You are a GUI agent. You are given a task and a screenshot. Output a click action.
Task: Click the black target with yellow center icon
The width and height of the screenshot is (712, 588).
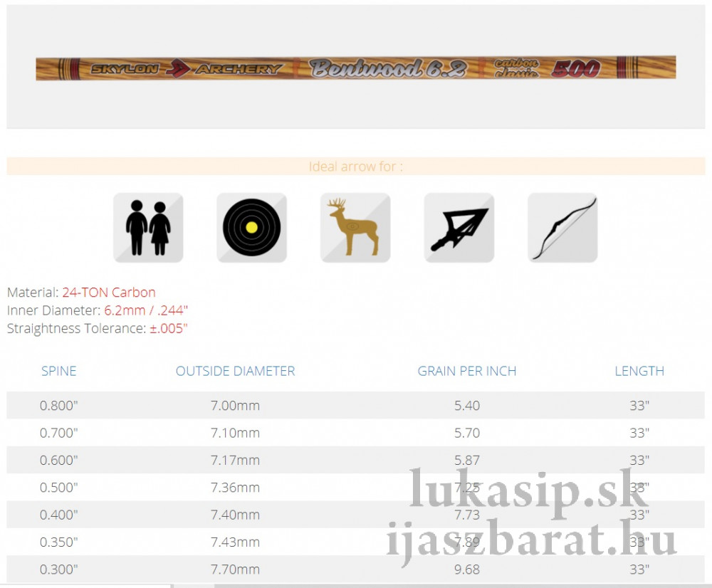251,228
